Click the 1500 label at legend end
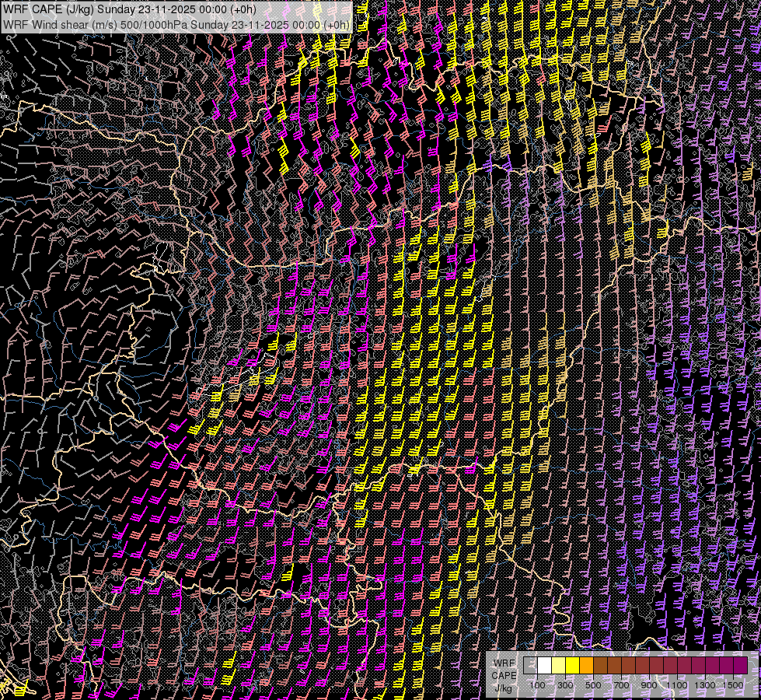Viewport: 761px width, 700px height. click(733, 685)
